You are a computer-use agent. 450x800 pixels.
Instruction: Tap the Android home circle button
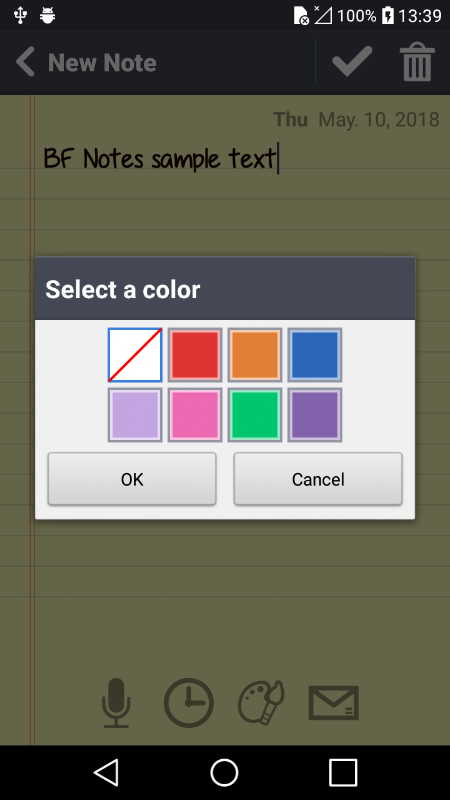[224, 772]
